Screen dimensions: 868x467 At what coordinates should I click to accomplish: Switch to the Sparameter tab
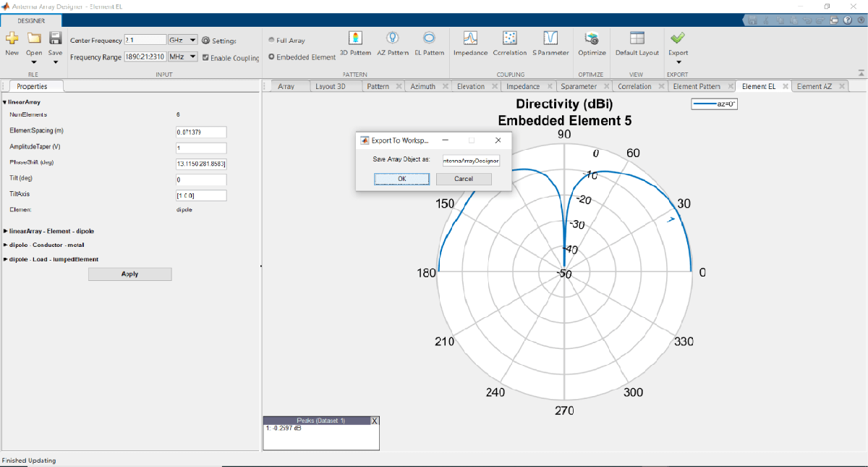[579, 86]
